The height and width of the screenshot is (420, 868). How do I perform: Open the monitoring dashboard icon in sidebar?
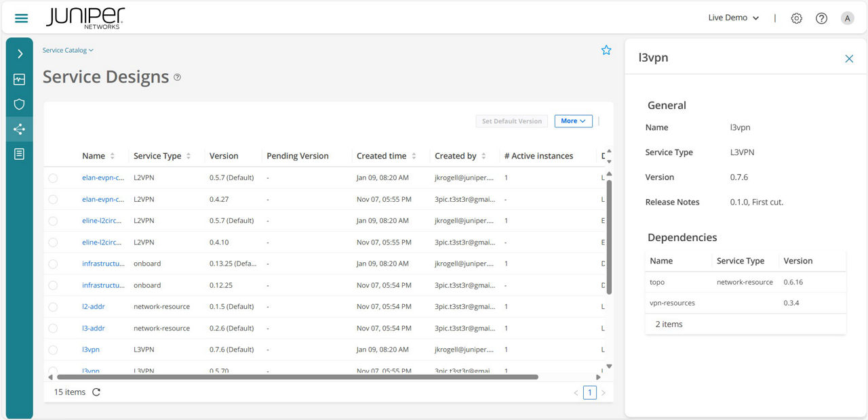click(19, 79)
